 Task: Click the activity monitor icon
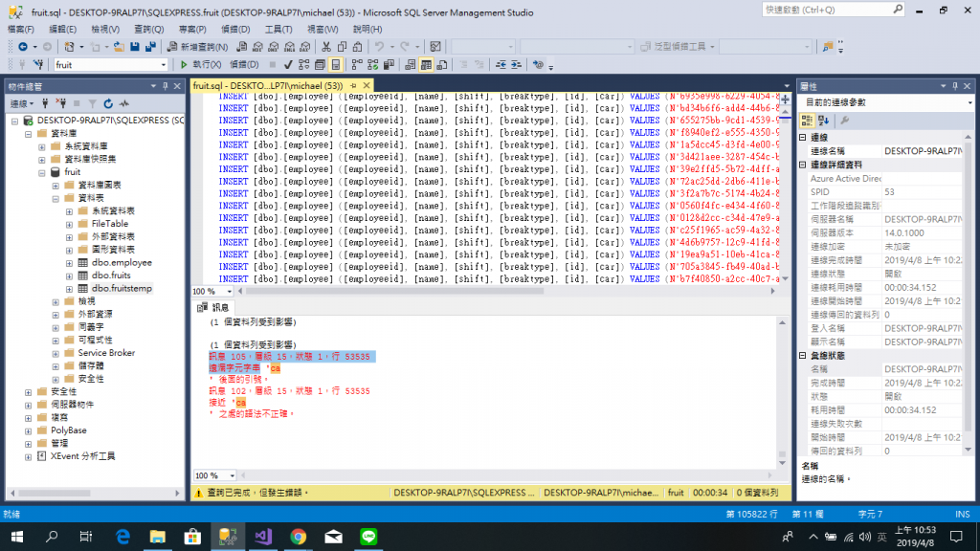(x=123, y=103)
